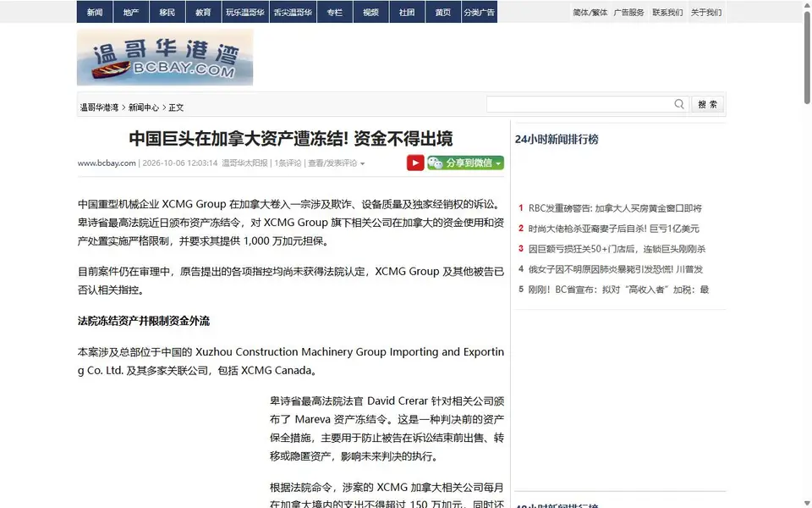Click the page vertical scrollbar thumb
This screenshot has height=508, width=812.
pos(807,57)
